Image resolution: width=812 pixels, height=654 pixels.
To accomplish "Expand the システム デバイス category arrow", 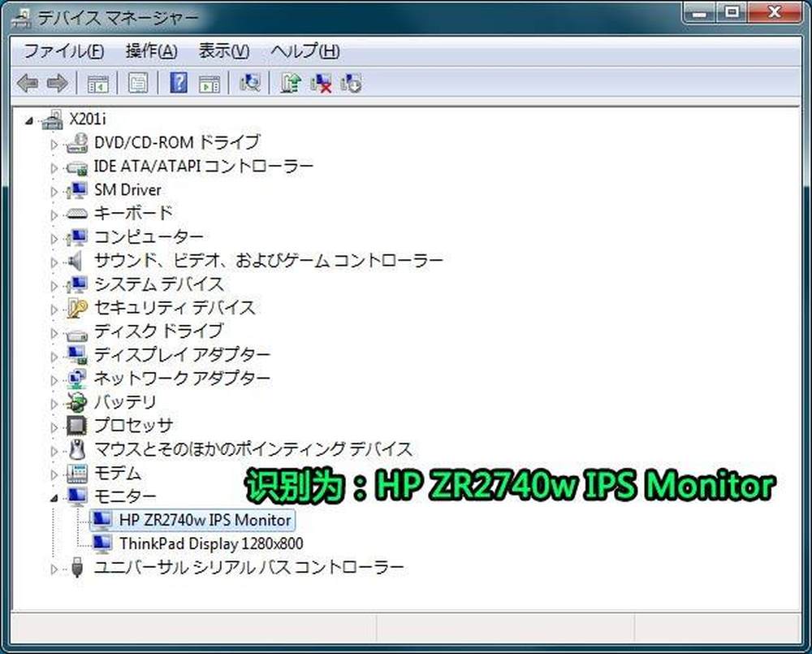I will [54, 285].
